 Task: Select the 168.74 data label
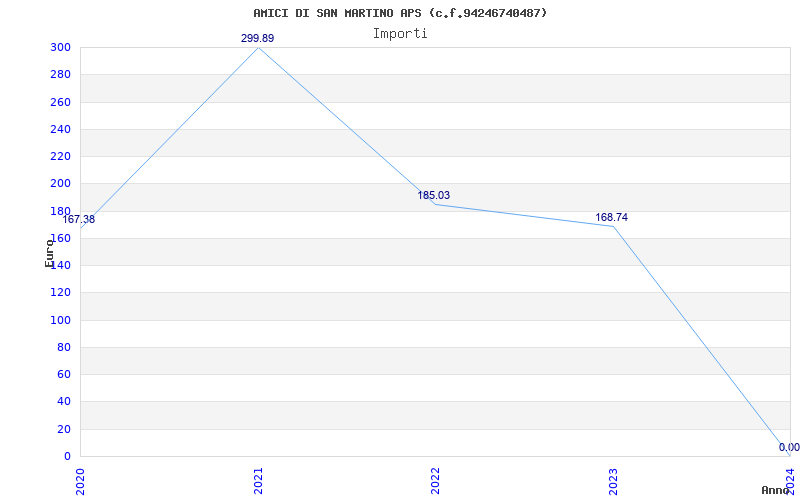611,218
